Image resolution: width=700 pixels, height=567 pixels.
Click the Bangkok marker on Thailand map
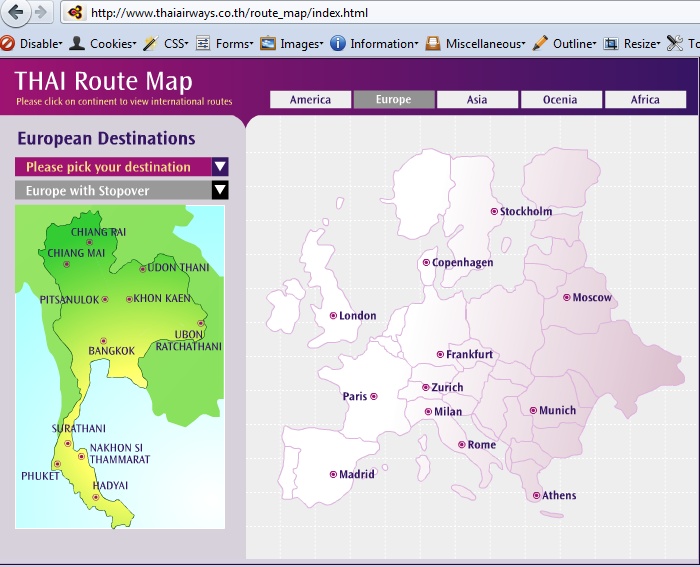click(x=104, y=341)
